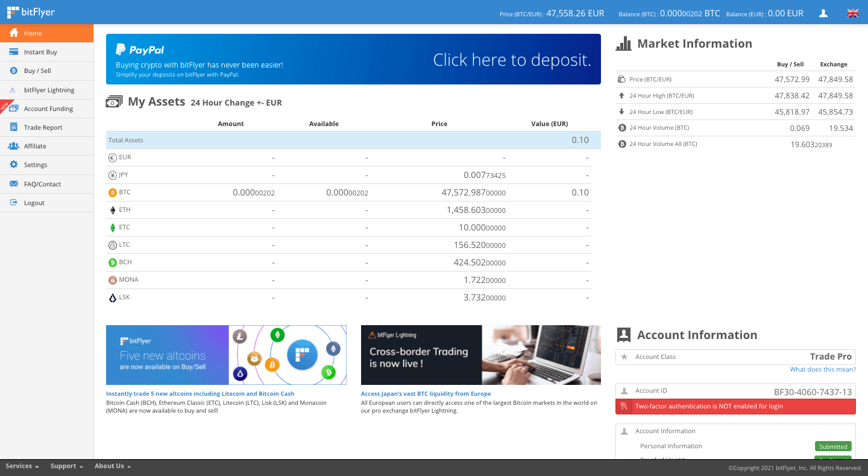Click the two-factor authentication warning bar
This screenshot has width=868, height=476.
click(x=735, y=406)
